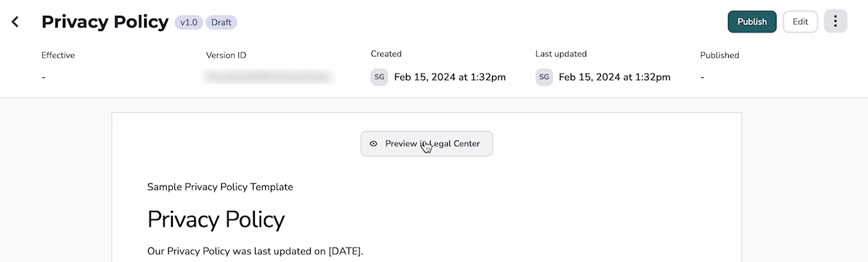Click the eye icon in Preview button
Image resolution: width=868 pixels, height=262 pixels.
point(373,144)
